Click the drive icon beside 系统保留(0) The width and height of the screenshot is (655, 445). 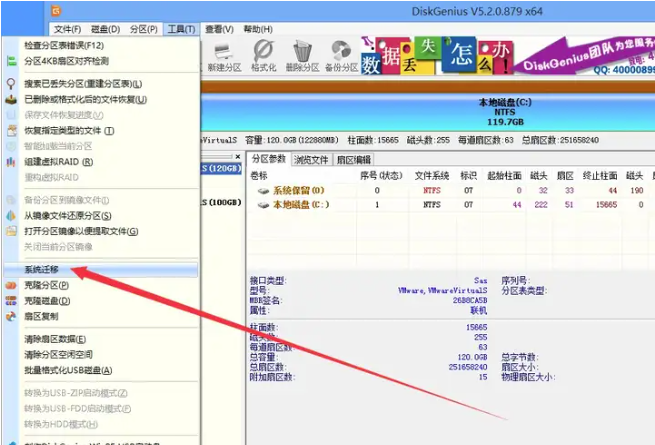tap(263, 191)
